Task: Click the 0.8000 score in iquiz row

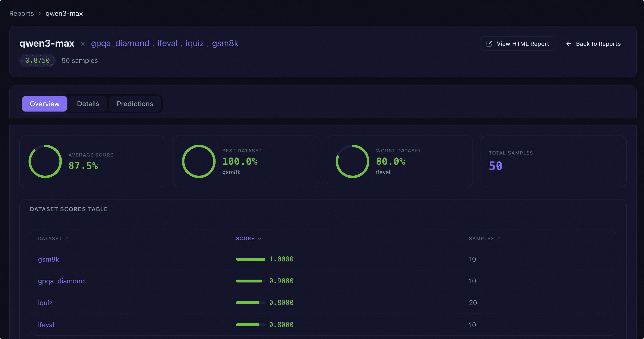Action: (x=281, y=303)
